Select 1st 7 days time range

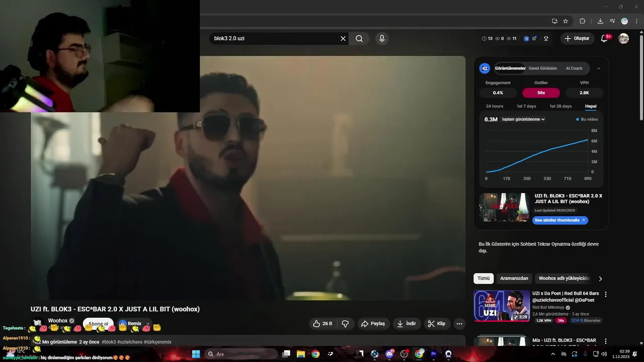click(x=526, y=106)
